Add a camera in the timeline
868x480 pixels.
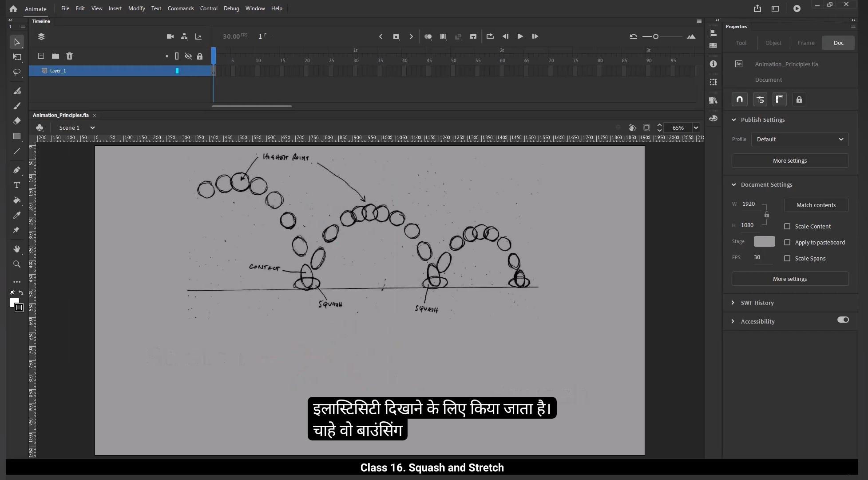(170, 36)
